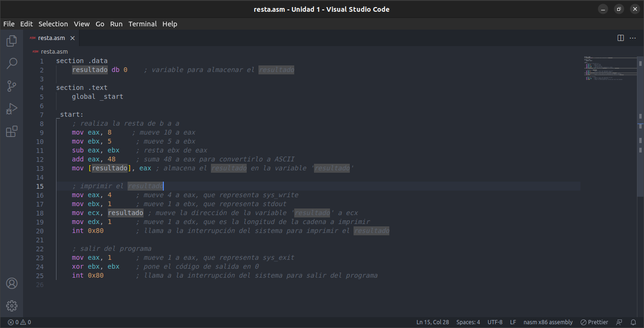Click 'mov eax, 8' instruction

pyautogui.click(x=92, y=132)
